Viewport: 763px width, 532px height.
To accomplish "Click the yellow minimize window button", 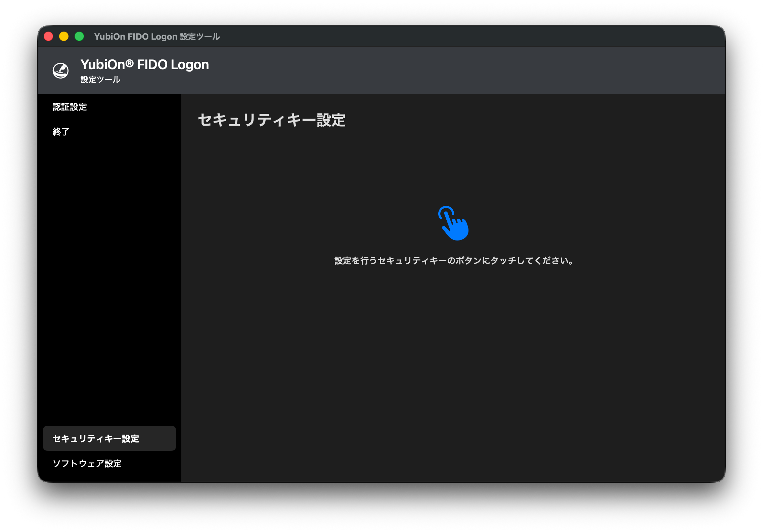I will (64, 36).
